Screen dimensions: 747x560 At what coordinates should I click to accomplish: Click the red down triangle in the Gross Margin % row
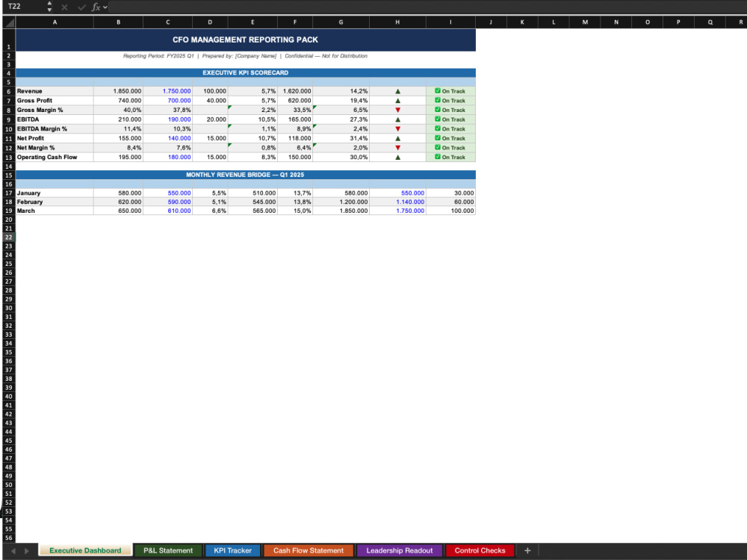398,110
